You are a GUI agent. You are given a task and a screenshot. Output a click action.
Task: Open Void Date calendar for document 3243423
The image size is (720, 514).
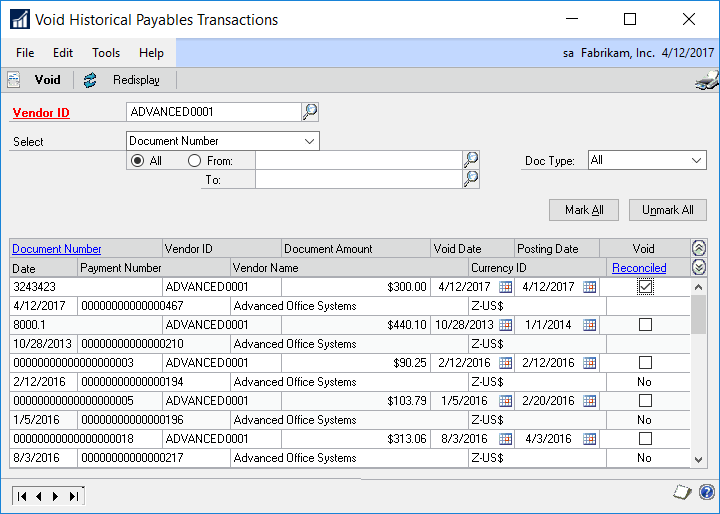point(505,287)
